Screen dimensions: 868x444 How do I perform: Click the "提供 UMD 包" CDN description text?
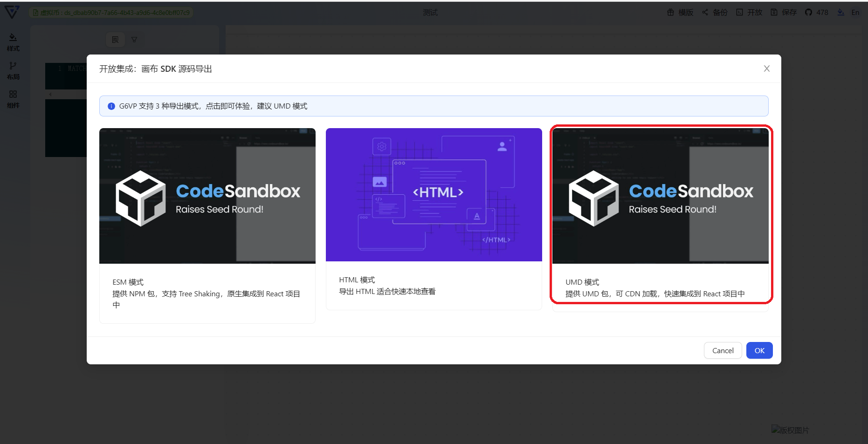pyautogui.click(x=655, y=294)
